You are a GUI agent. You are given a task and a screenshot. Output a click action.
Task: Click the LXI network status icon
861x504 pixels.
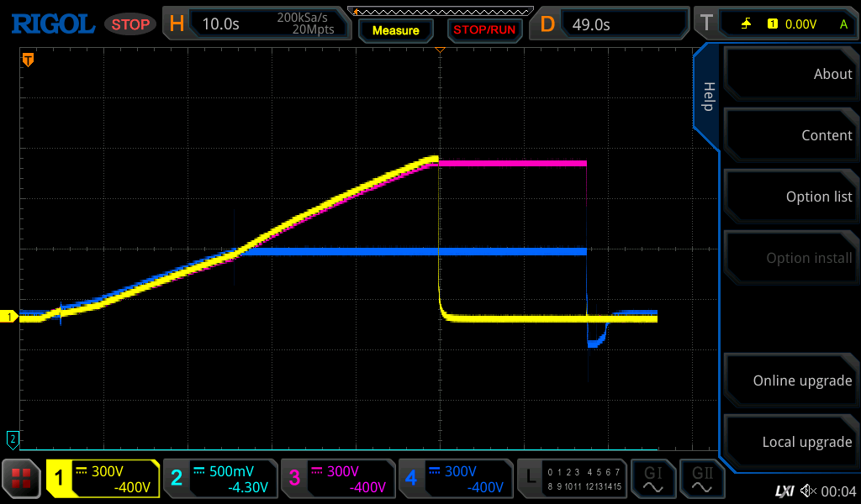pos(784,491)
